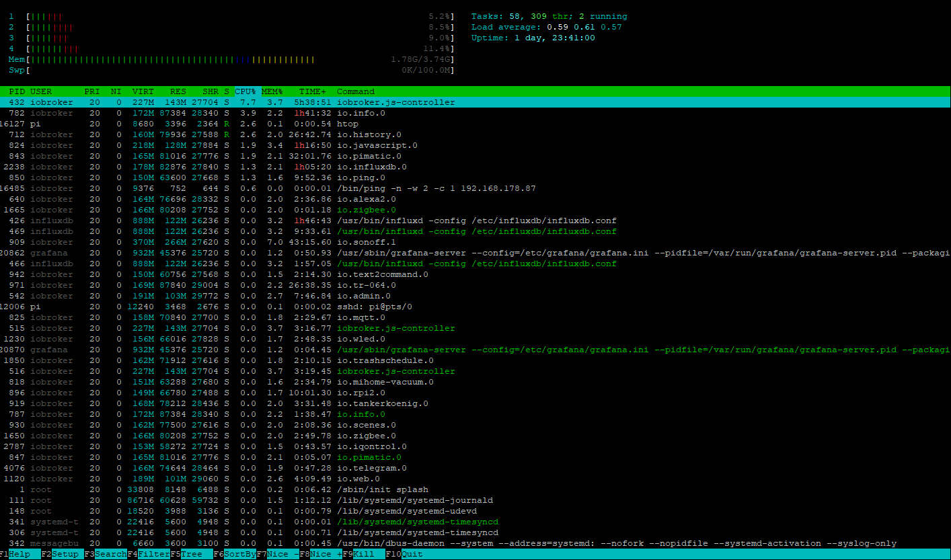Select the io.tr-064.0 process
The width and height of the screenshot is (951, 560).
pos(475,285)
